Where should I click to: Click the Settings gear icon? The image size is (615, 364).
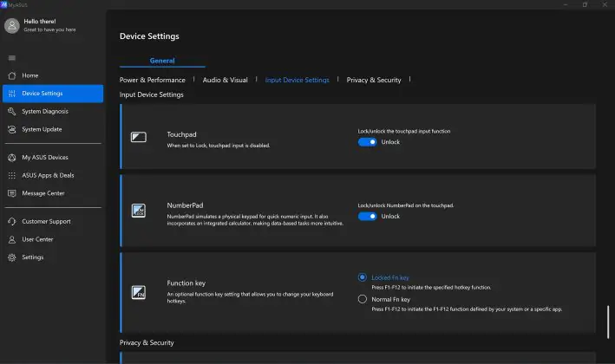pos(12,257)
